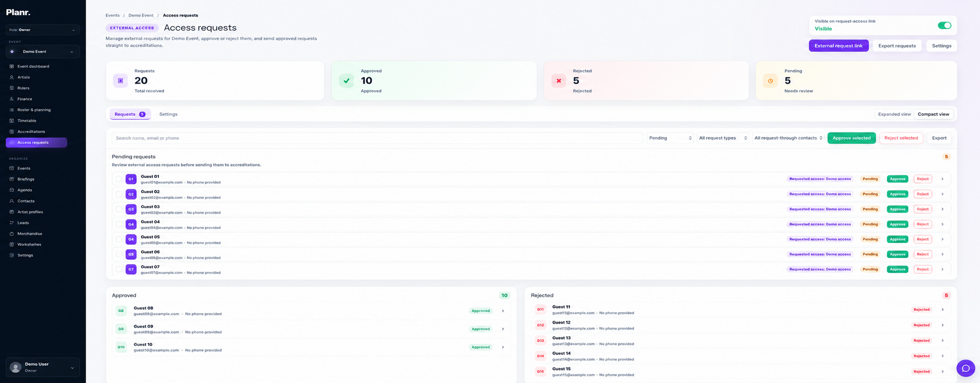Open the Artists sidebar icon
The width and height of the screenshot is (980, 383).
coord(12,77)
